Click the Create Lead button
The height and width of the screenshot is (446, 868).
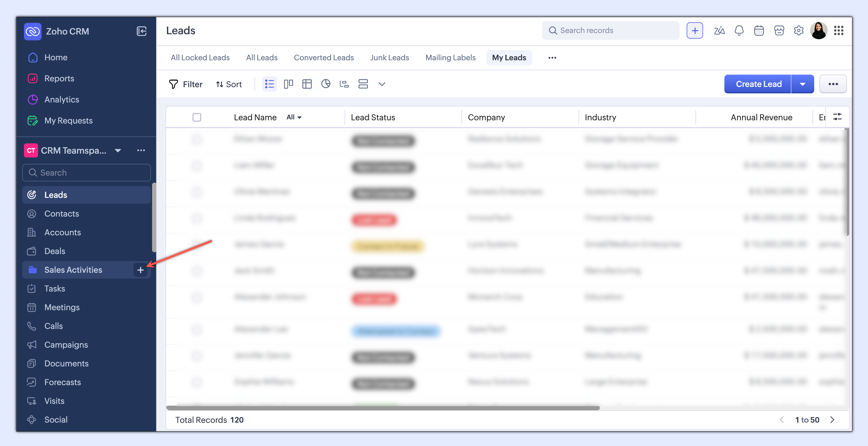(x=758, y=84)
